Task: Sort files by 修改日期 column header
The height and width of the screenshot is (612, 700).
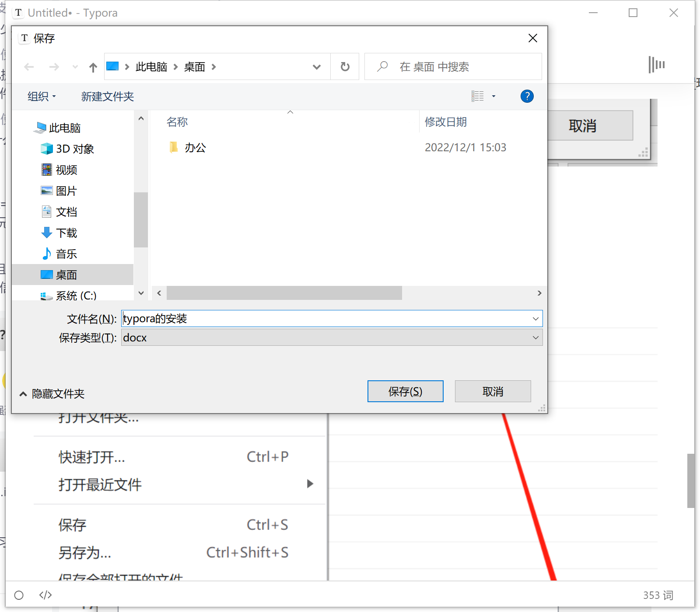Action: pyautogui.click(x=445, y=122)
